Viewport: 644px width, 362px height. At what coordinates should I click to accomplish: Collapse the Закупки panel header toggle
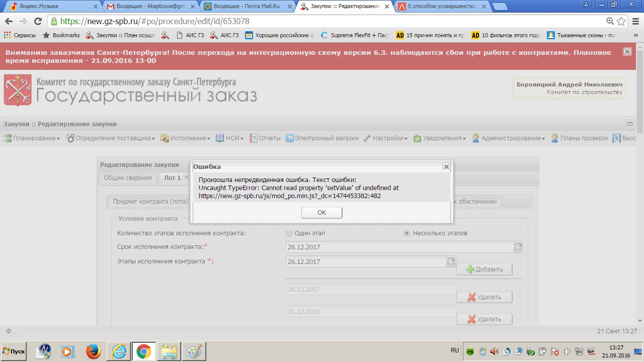click(x=629, y=124)
